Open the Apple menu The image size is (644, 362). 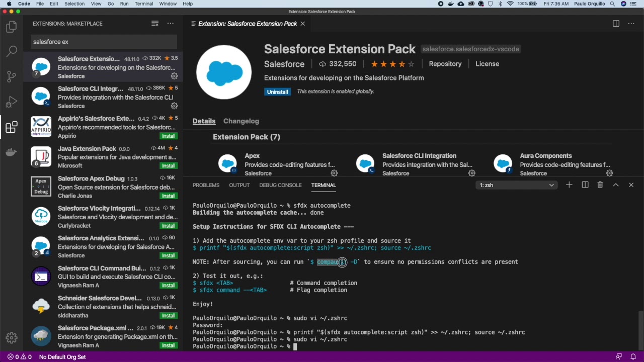[9, 4]
